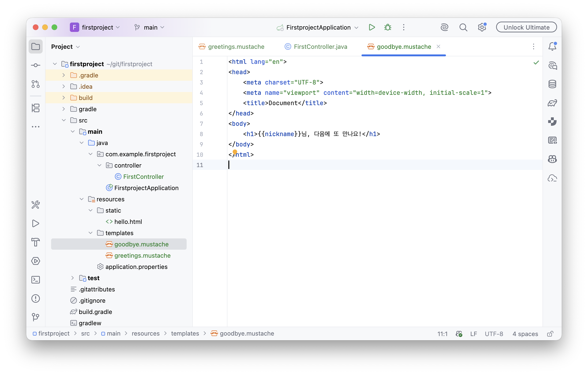This screenshot has height=375, width=588.
Task: Show more tool windows ellipsis
Action: pyautogui.click(x=36, y=127)
